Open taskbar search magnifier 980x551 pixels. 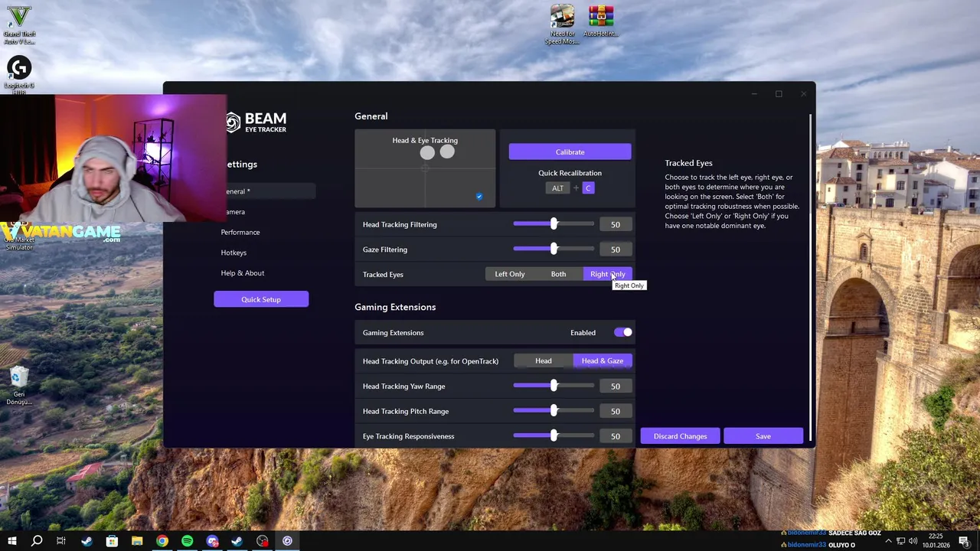[36, 541]
